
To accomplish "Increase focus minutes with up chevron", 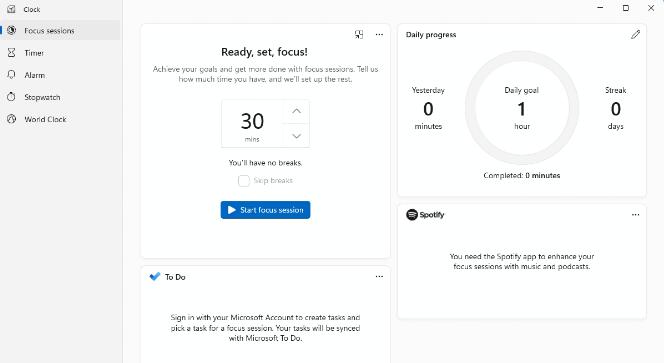I will pos(296,111).
